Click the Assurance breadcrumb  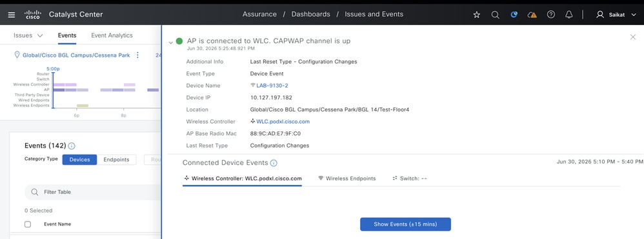(259, 14)
